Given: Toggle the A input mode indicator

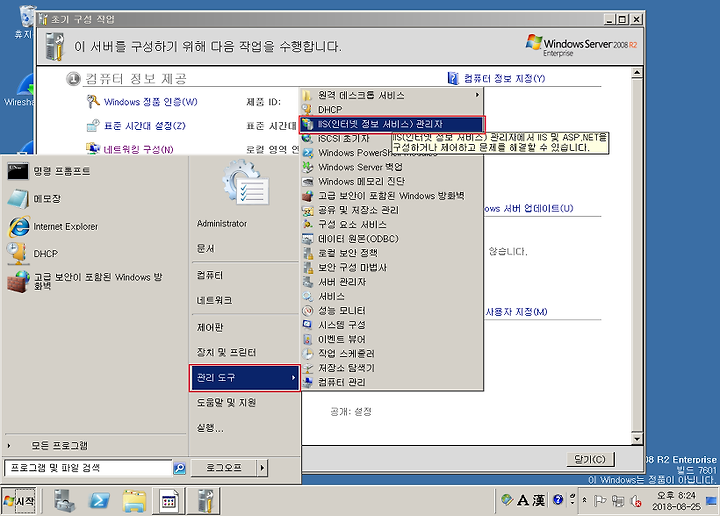Looking at the screenshot, I should tap(523, 500).
